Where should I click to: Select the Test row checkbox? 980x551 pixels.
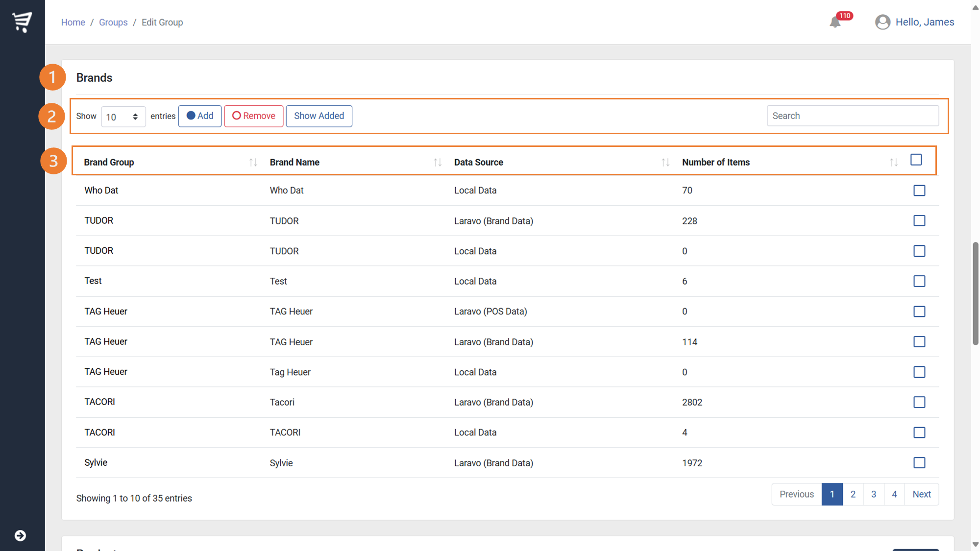[919, 281]
